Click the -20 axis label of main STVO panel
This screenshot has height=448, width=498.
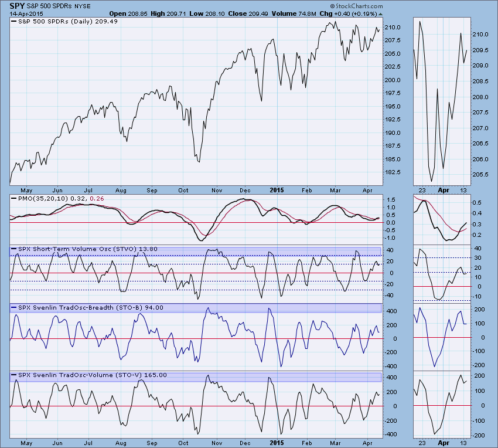click(x=390, y=284)
